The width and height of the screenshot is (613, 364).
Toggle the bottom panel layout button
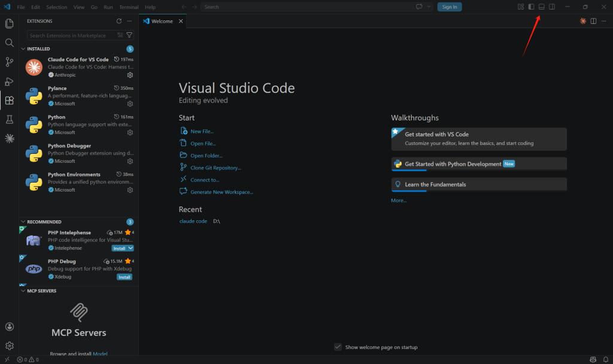(541, 7)
